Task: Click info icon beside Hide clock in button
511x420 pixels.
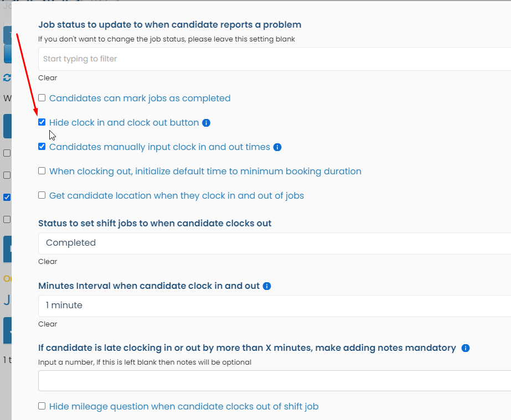Action: (x=207, y=123)
